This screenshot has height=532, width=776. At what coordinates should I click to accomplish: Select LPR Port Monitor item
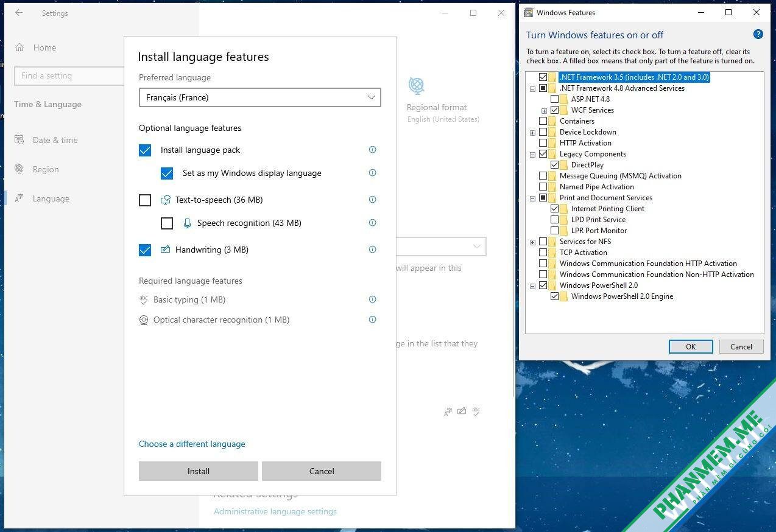pyautogui.click(x=599, y=231)
